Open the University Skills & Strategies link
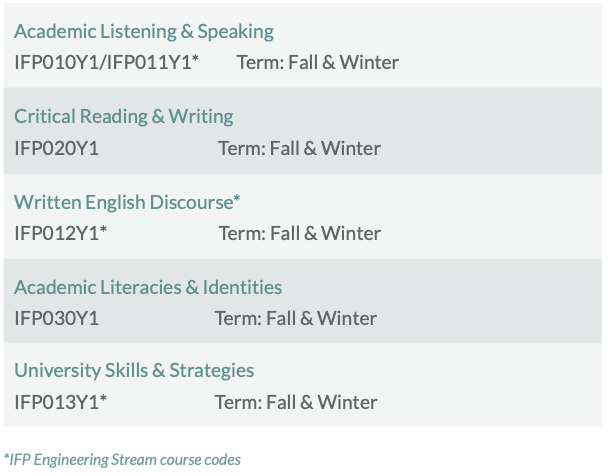This screenshot has height=476, width=608. click(x=134, y=371)
